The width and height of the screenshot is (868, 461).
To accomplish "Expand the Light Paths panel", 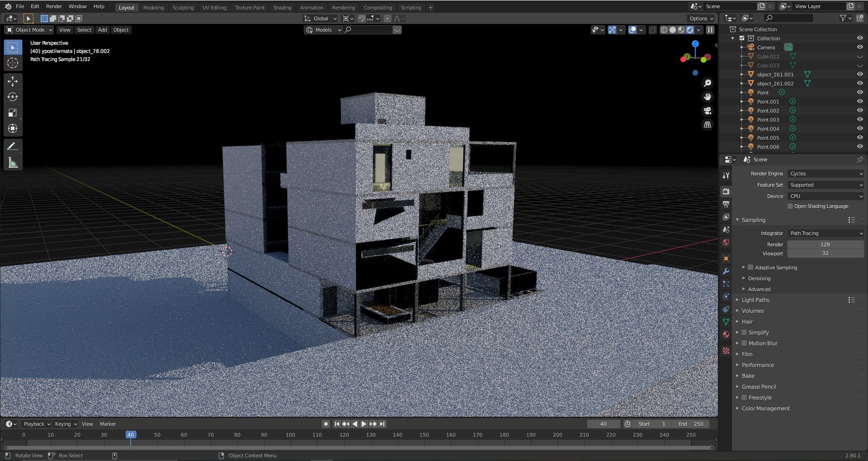I will [755, 300].
